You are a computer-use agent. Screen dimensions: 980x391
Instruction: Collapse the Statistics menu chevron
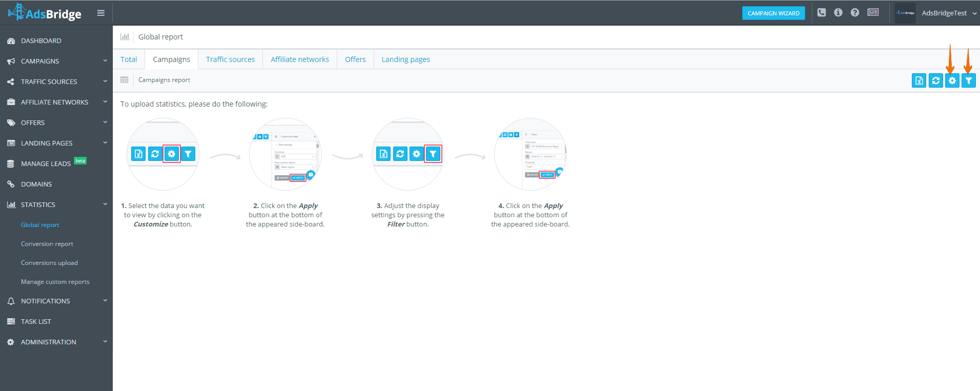click(x=105, y=204)
